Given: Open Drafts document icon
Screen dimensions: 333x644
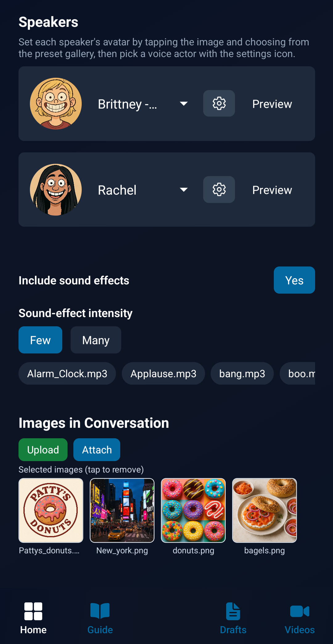Looking at the screenshot, I should (233, 611).
